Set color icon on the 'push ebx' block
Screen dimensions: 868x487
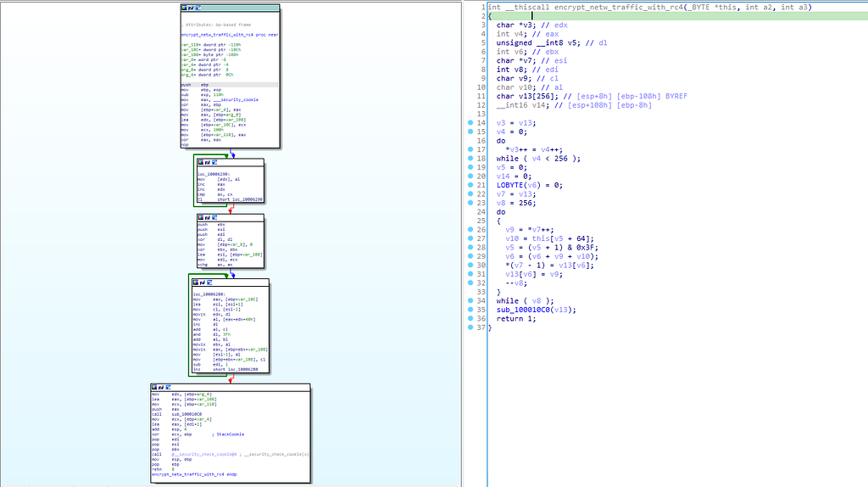click(201, 218)
